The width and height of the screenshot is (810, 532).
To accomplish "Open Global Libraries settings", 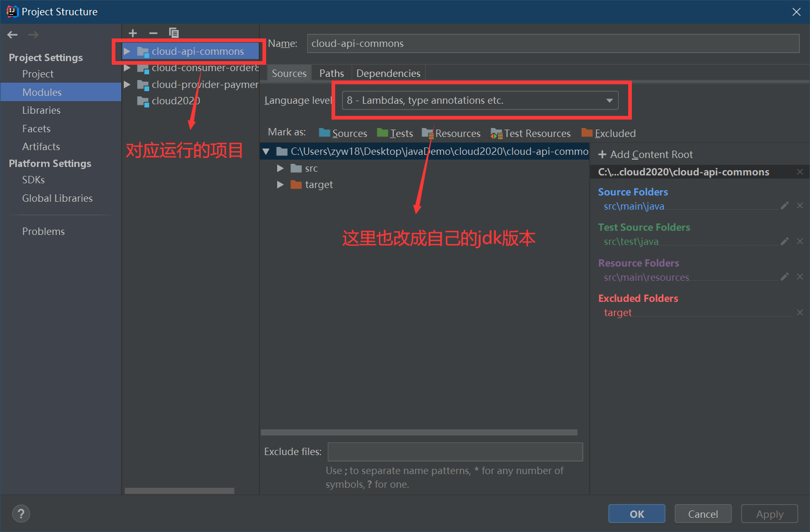I will coord(57,198).
